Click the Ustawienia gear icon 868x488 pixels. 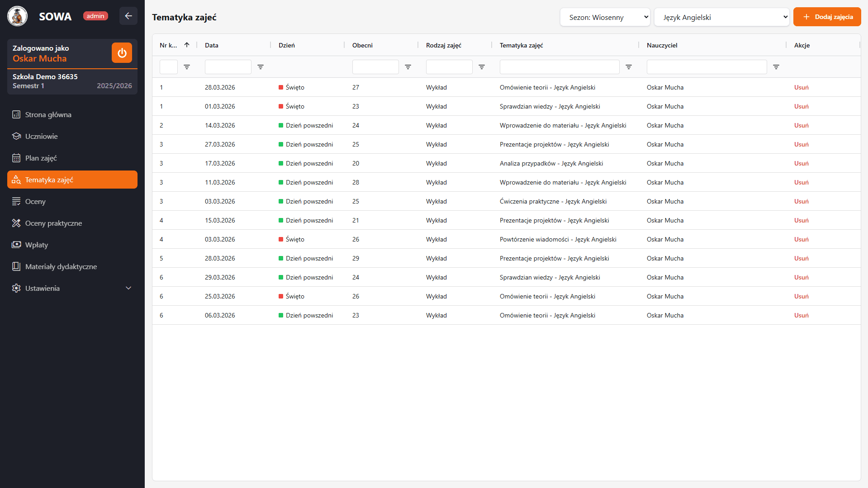[16, 288]
